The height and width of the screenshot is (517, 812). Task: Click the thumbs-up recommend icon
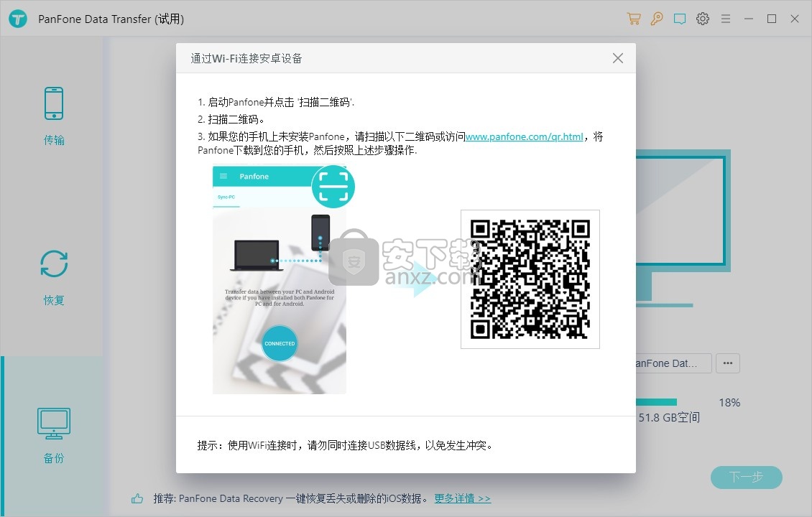(x=137, y=498)
